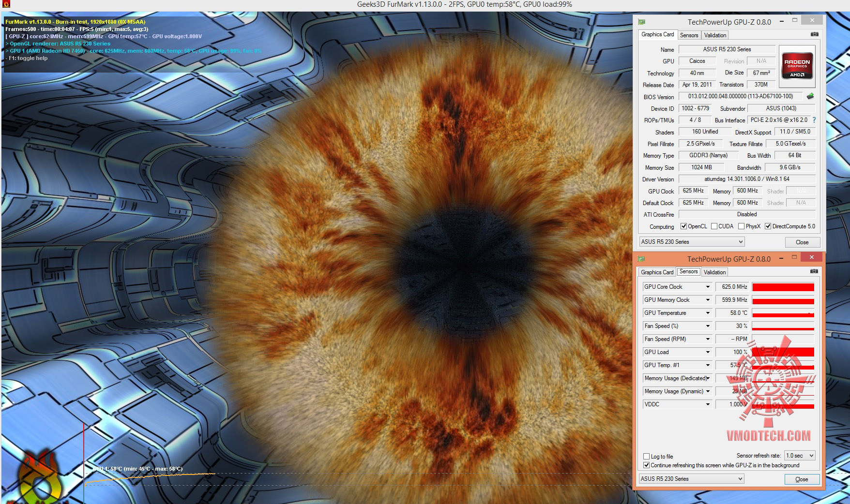Click the FurMark Burn-in test header text
This screenshot has width=850, height=504.
point(76,22)
